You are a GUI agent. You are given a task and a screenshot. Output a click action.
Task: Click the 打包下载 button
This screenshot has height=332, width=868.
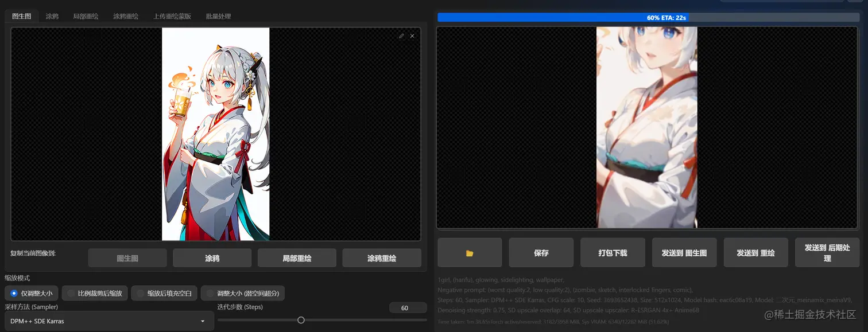[x=613, y=253]
